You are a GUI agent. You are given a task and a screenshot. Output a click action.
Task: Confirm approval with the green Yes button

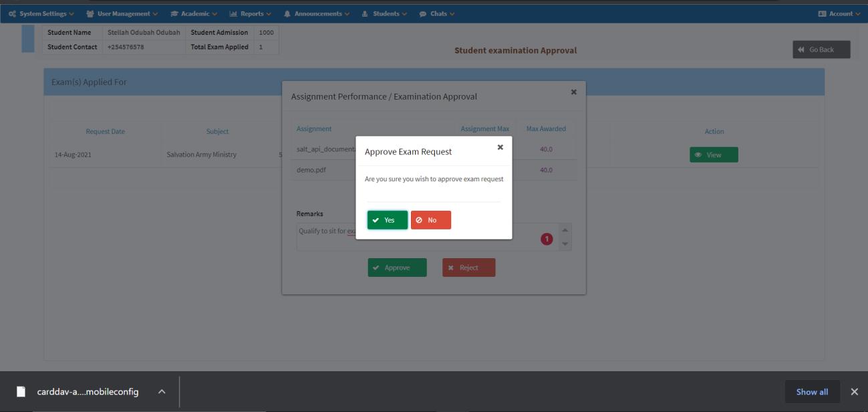(x=387, y=220)
